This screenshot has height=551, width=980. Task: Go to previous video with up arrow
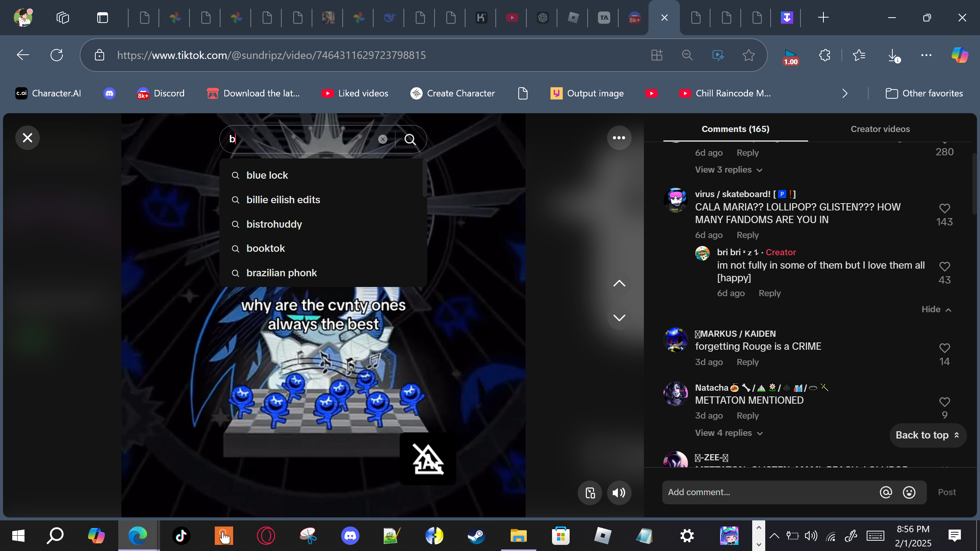[x=619, y=284]
